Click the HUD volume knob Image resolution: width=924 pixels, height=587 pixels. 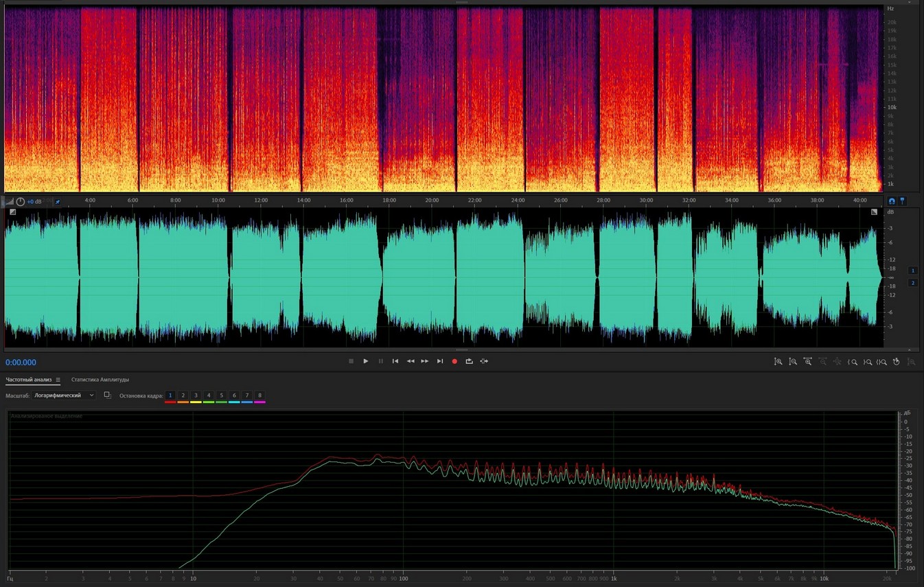[x=21, y=202]
